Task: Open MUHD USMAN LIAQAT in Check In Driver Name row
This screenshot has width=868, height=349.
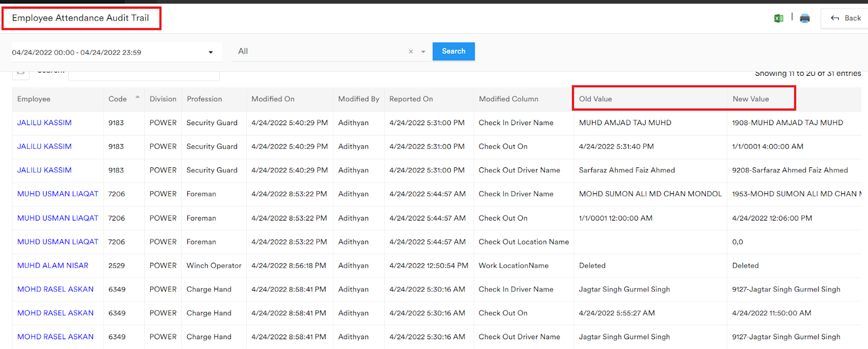Action: pos(58,194)
